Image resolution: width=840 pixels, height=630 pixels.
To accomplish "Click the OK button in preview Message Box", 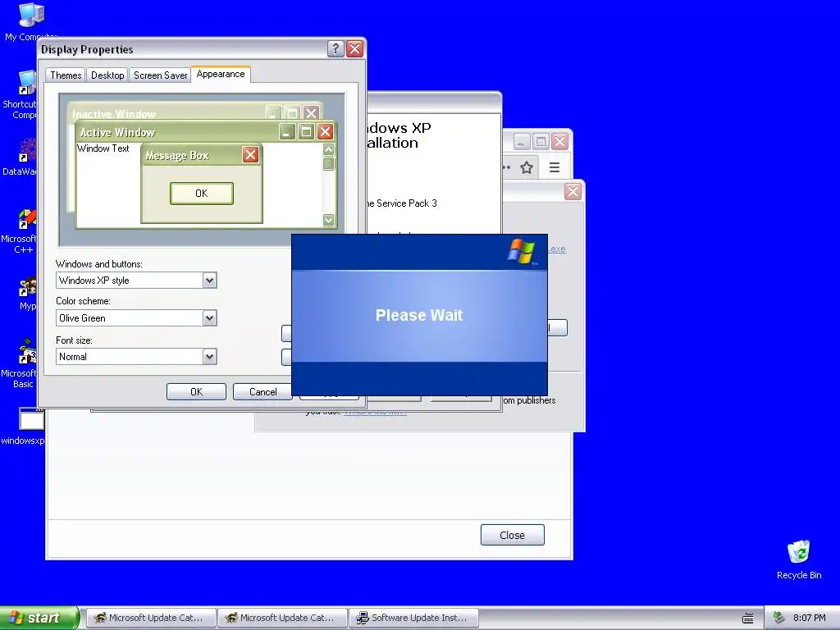I will point(202,194).
